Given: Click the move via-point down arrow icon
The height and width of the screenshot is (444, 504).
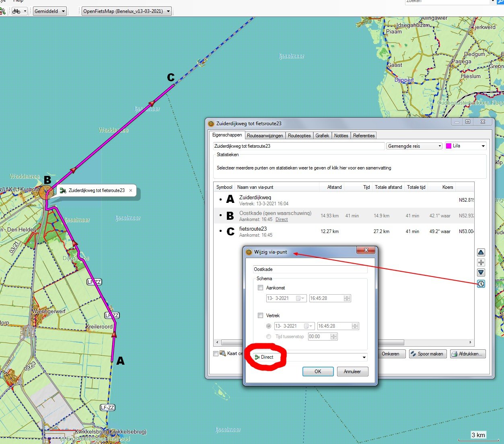Looking at the screenshot, I should coord(481,273).
